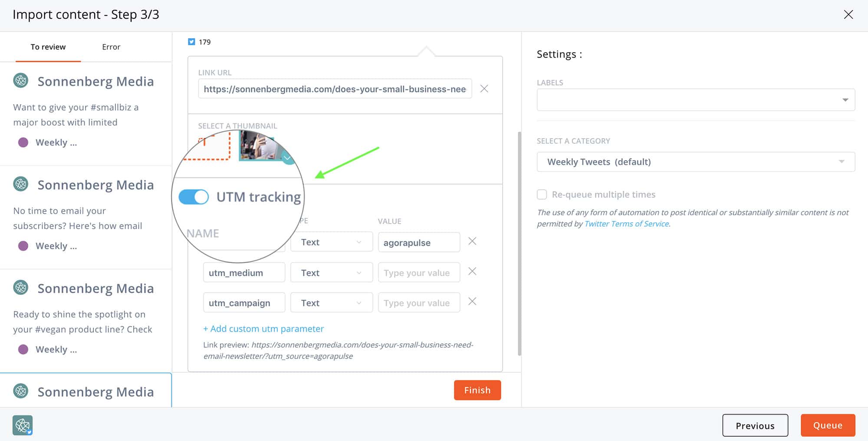Open the Weekly Tweets category dropdown
This screenshot has width=868, height=441.
pyautogui.click(x=696, y=162)
